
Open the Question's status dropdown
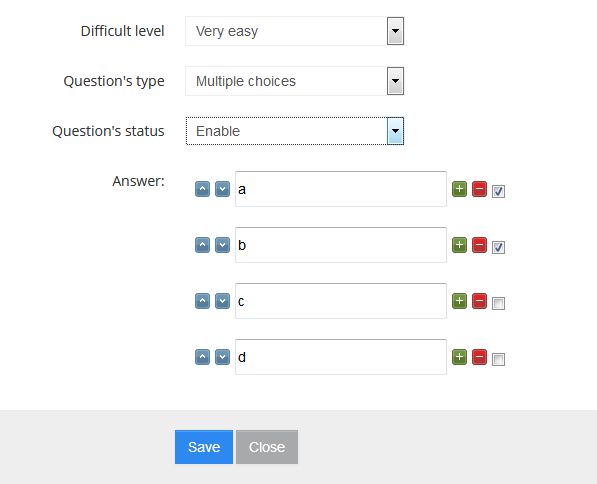pyautogui.click(x=294, y=131)
